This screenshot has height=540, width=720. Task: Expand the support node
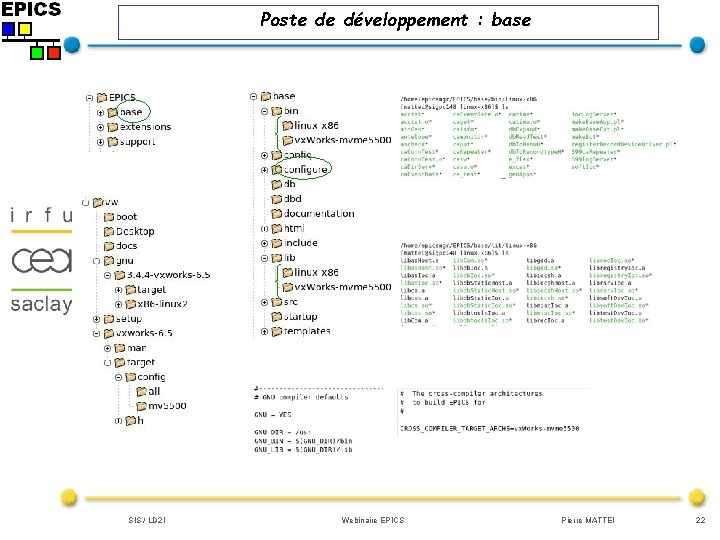tap(100, 142)
